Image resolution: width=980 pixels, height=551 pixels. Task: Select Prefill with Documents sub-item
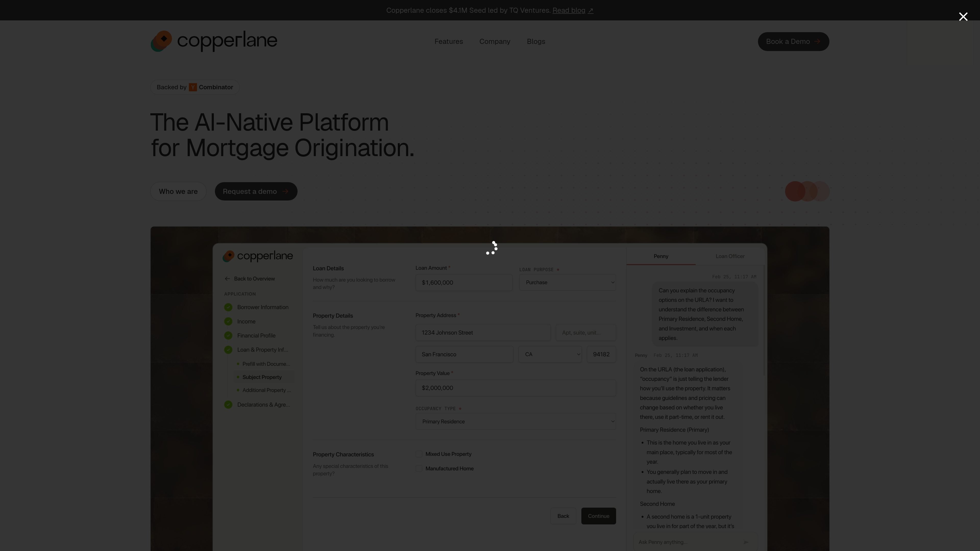(266, 364)
